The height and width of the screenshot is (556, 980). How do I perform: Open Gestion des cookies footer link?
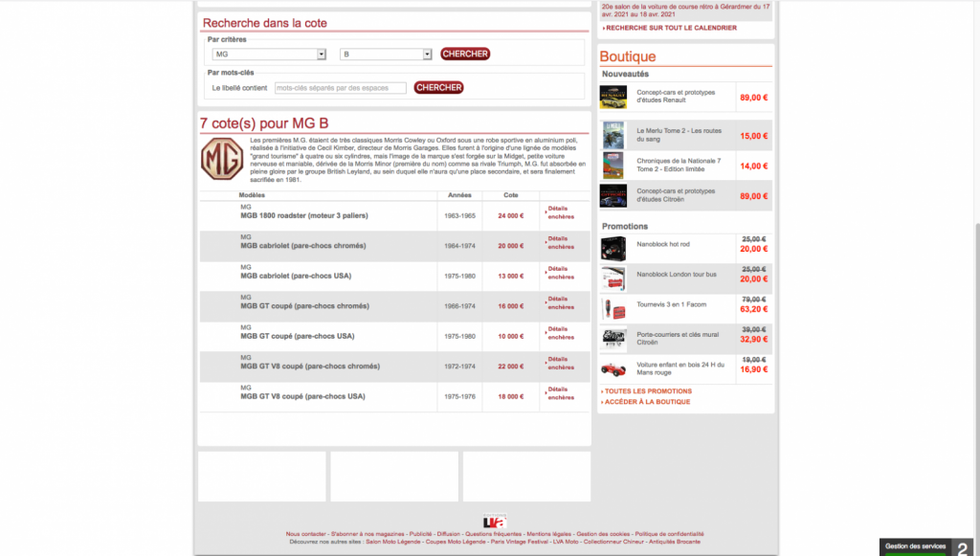(x=603, y=534)
